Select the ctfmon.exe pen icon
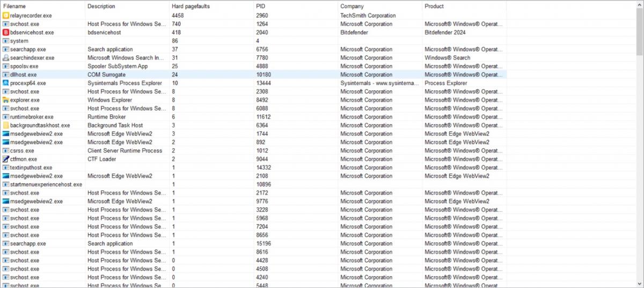644x288 pixels. pyautogui.click(x=6, y=159)
